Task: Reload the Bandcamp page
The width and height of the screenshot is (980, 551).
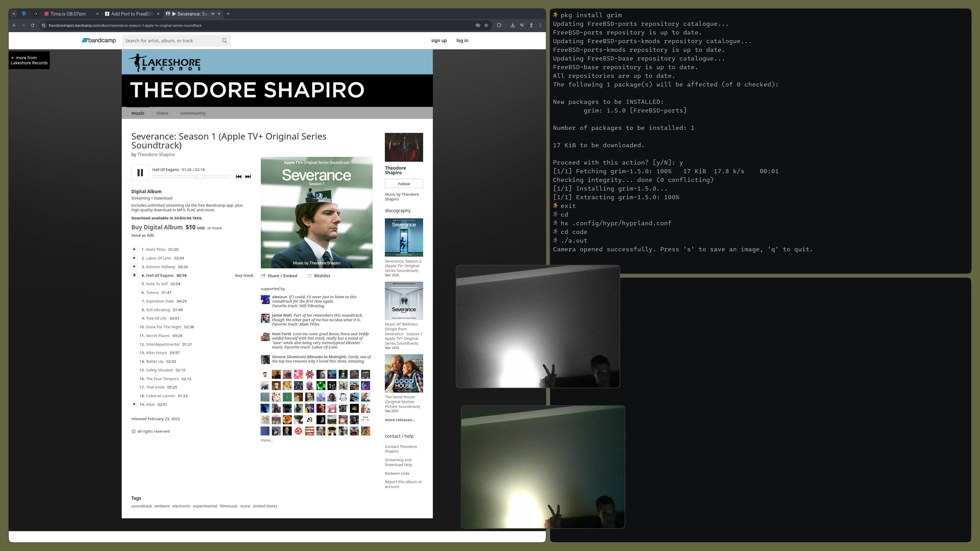Action: click(x=33, y=26)
